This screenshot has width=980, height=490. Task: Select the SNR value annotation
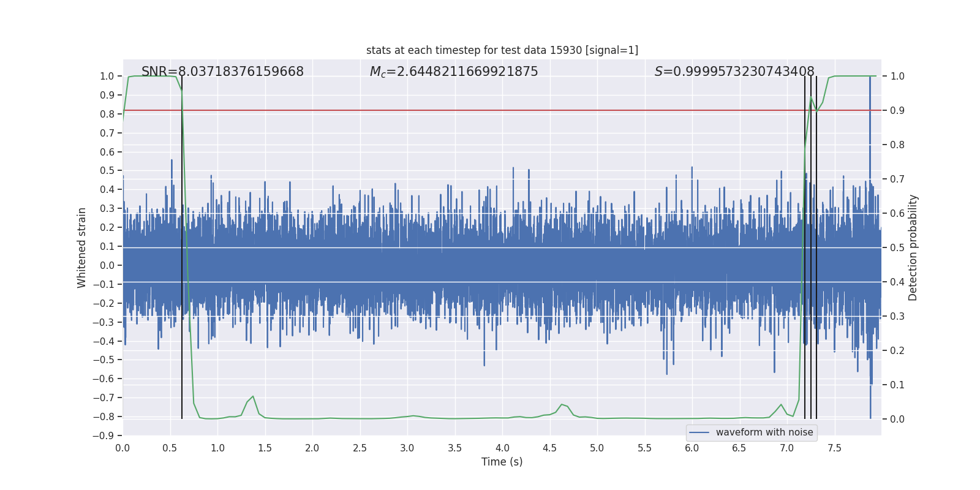click(222, 72)
